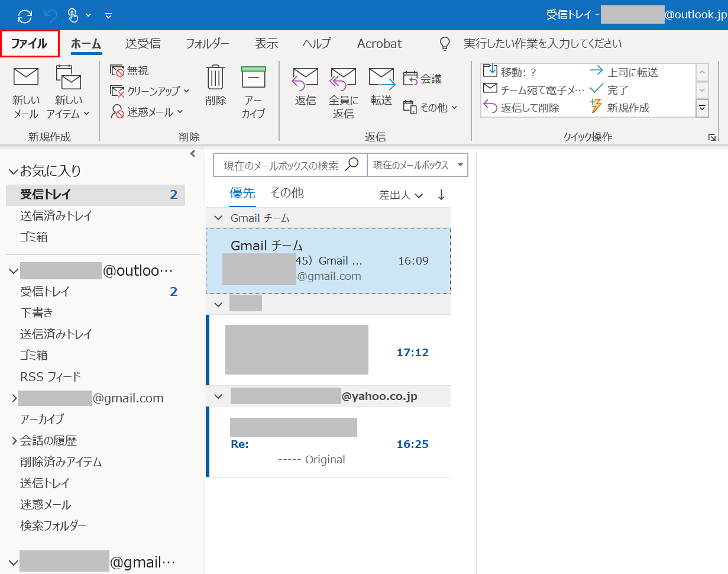This screenshot has width=728, height=574.
Task: Click the アーカイブ archive button
Action: [254, 93]
